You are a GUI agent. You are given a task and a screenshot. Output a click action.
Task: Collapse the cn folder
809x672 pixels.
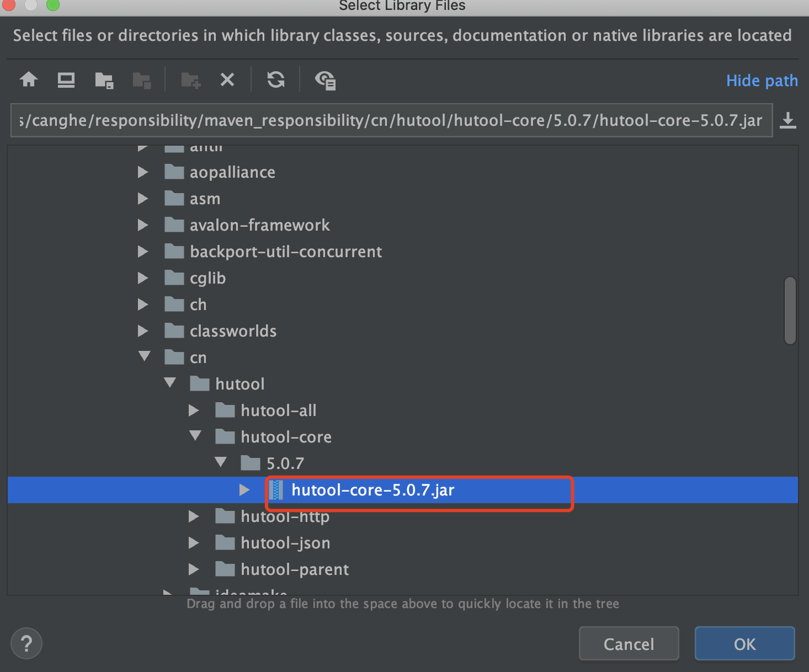(x=145, y=356)
